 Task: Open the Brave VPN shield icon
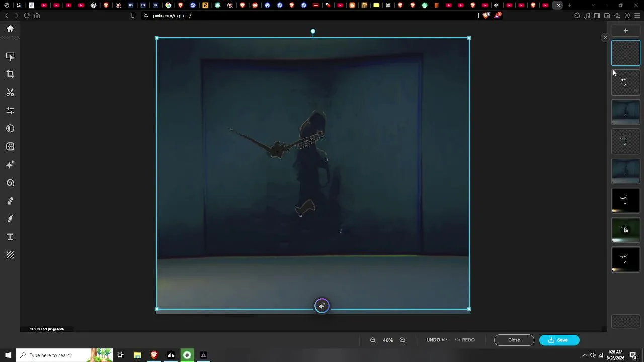tap(627, 16)
